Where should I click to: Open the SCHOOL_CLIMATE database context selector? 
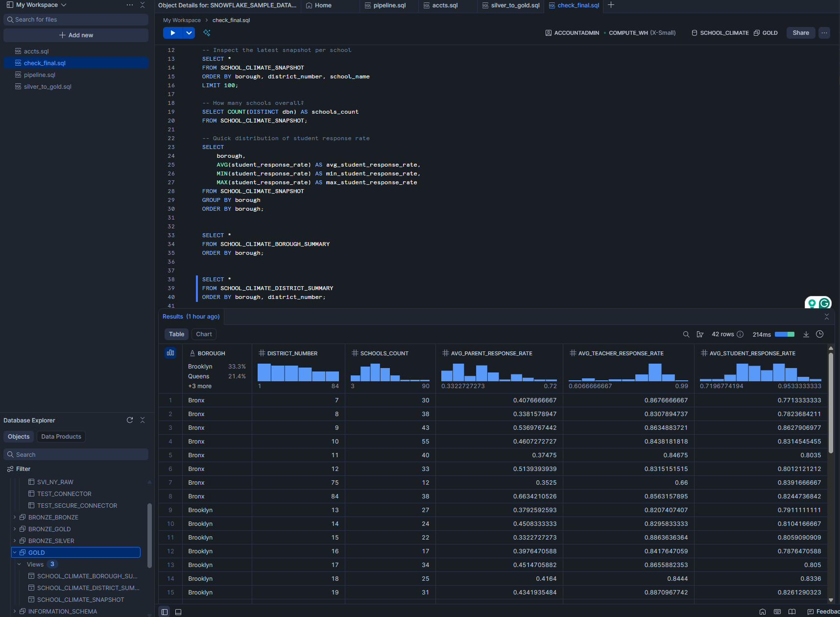(720, 33)
